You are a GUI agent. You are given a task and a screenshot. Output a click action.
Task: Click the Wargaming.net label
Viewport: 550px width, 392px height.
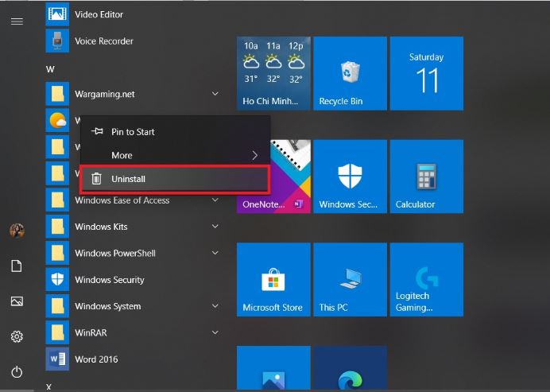(105, 94)
